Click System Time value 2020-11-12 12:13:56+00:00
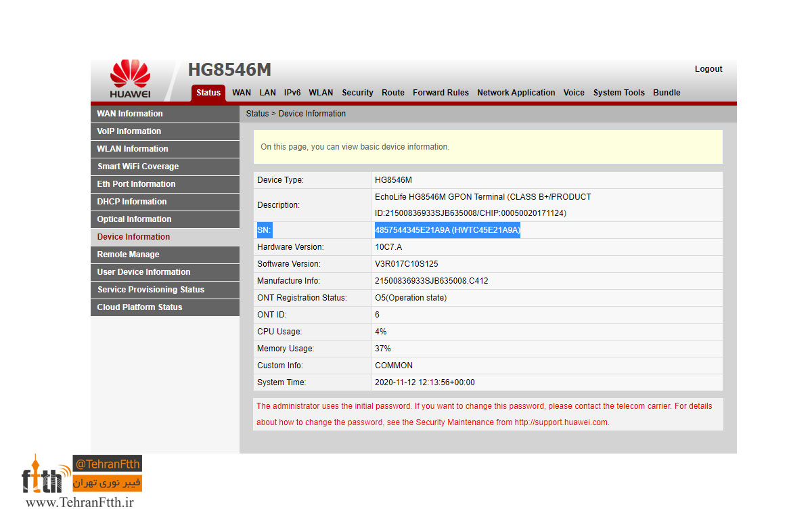Viewport: 812px width, 528px height. pos(425,382)
